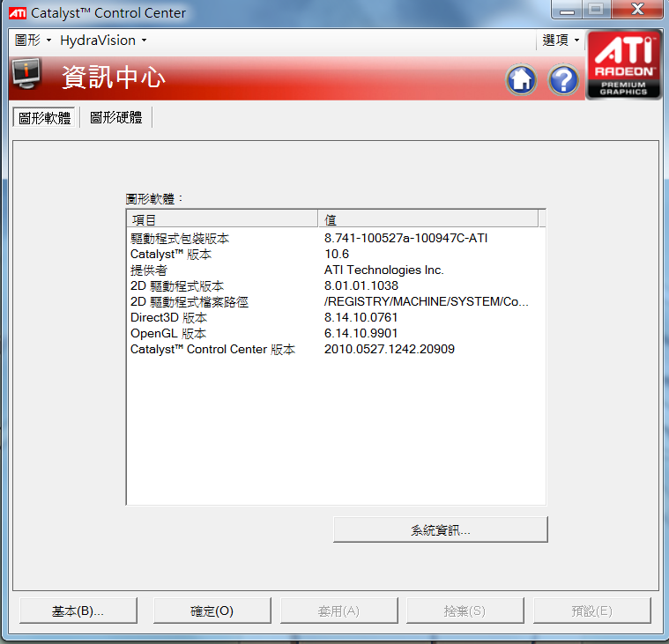Click the 系統資訊... button
669x644 pixels.
click(x=441, y=529)
